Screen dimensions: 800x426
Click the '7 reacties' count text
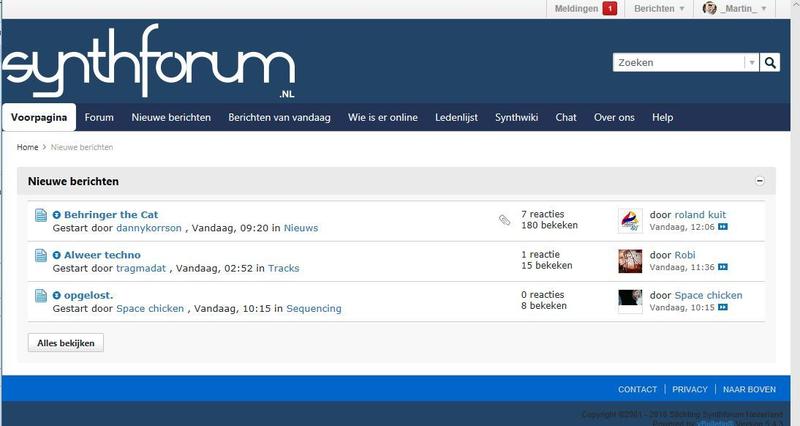coord(542,214)
